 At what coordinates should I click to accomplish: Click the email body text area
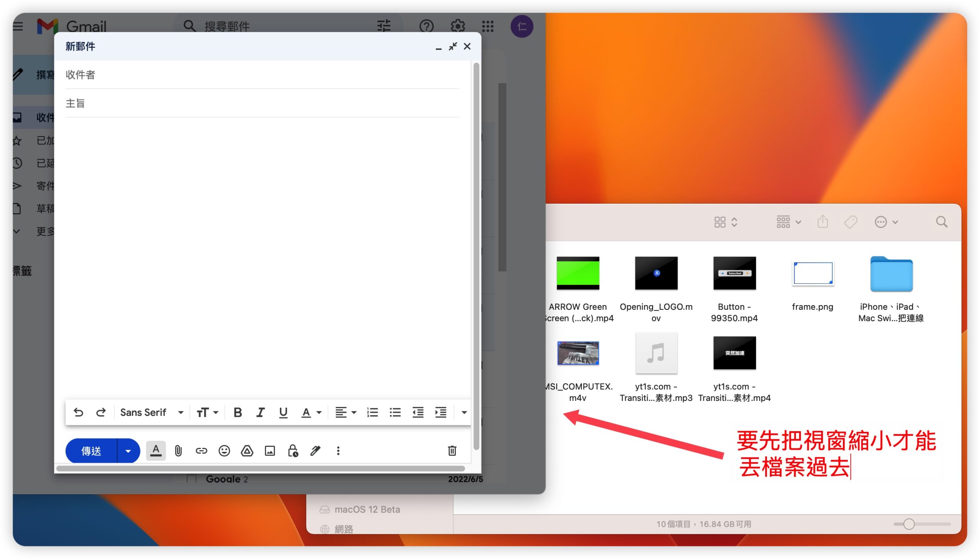(x=262, y=257)
